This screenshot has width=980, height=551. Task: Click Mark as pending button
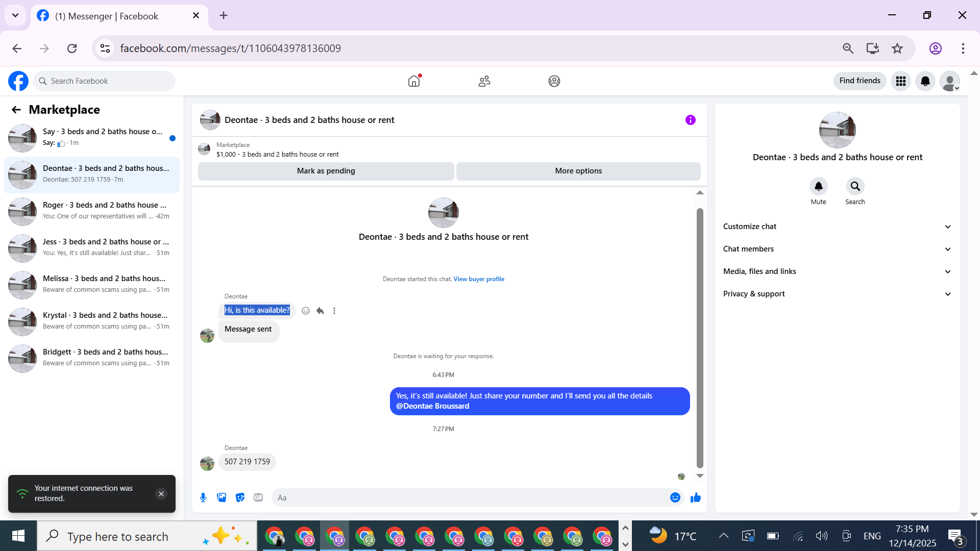[x=326, y=171]
